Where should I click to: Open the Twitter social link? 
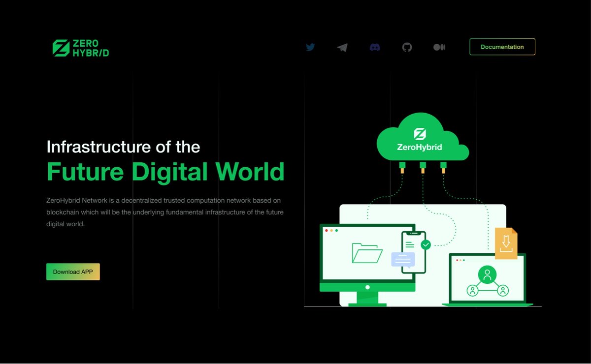coord(310,47)
